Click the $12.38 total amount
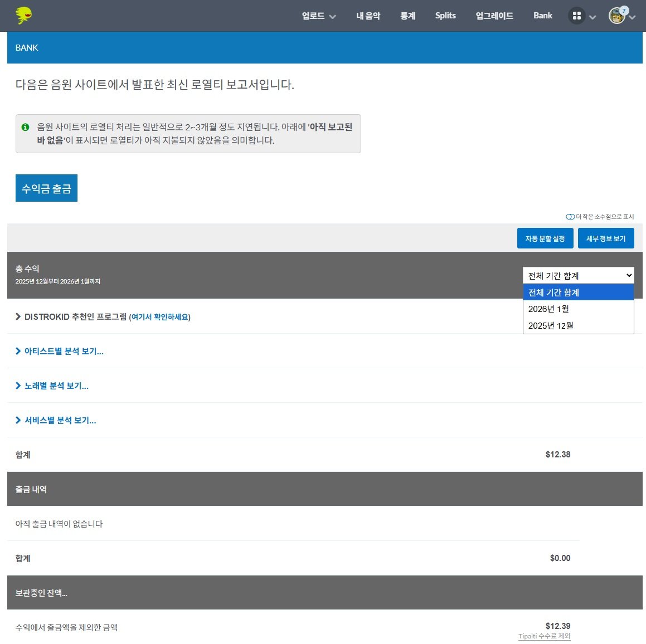The height and width of the screenshot is (644, 646). 558,455
